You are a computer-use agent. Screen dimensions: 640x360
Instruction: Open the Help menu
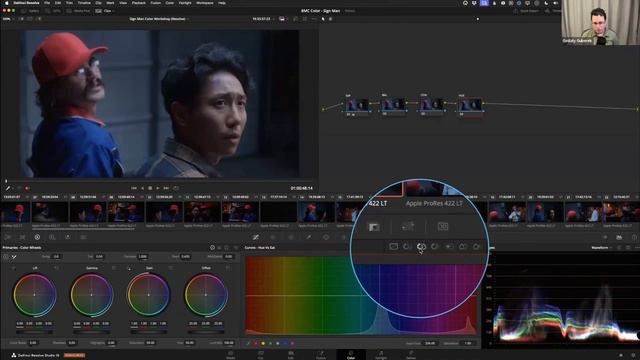click(222, 3)
